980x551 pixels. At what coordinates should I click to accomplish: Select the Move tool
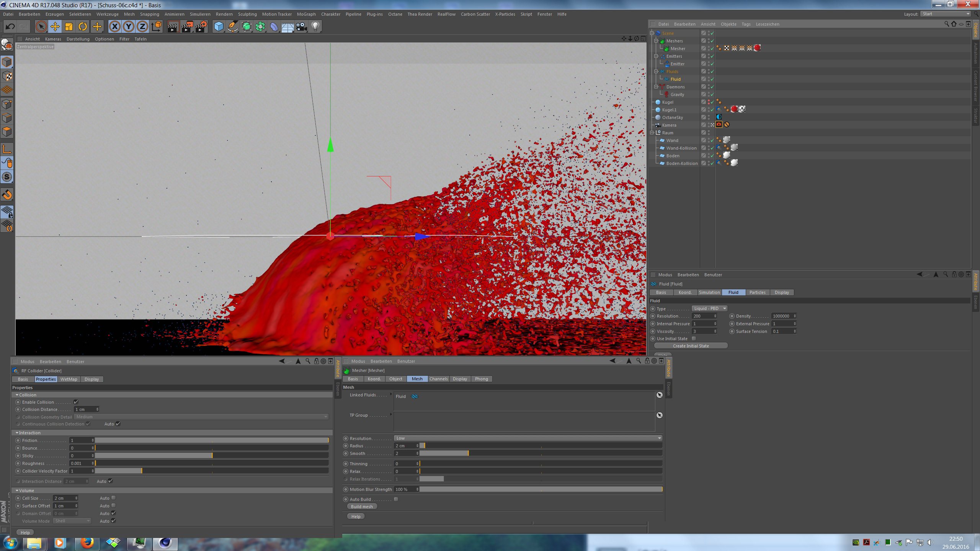[55, 26]
